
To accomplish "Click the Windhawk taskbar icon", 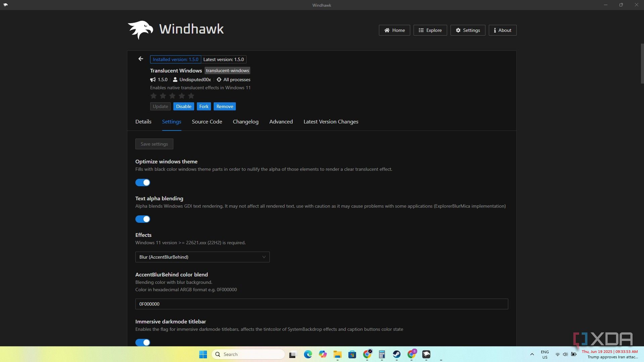I will click(426, 354).
